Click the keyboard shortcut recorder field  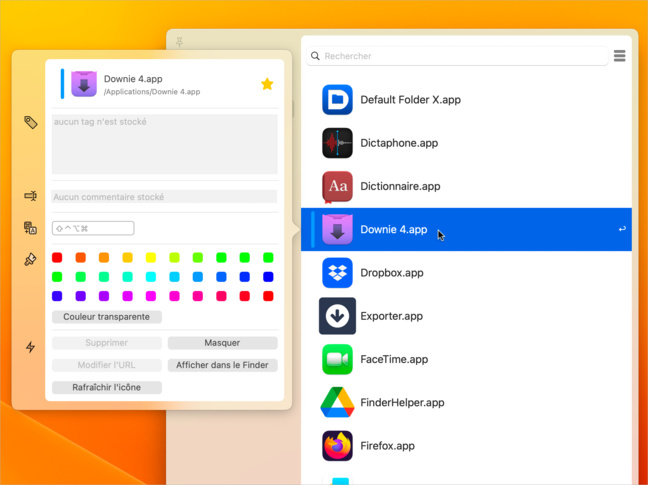pyautogui.click(x=93, y=228)
